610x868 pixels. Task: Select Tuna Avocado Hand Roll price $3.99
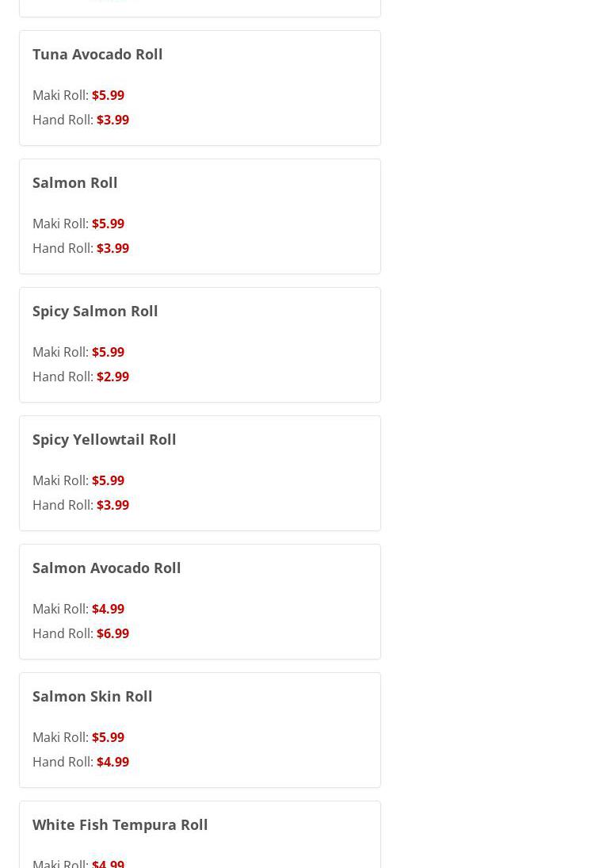tap(112, 120)
